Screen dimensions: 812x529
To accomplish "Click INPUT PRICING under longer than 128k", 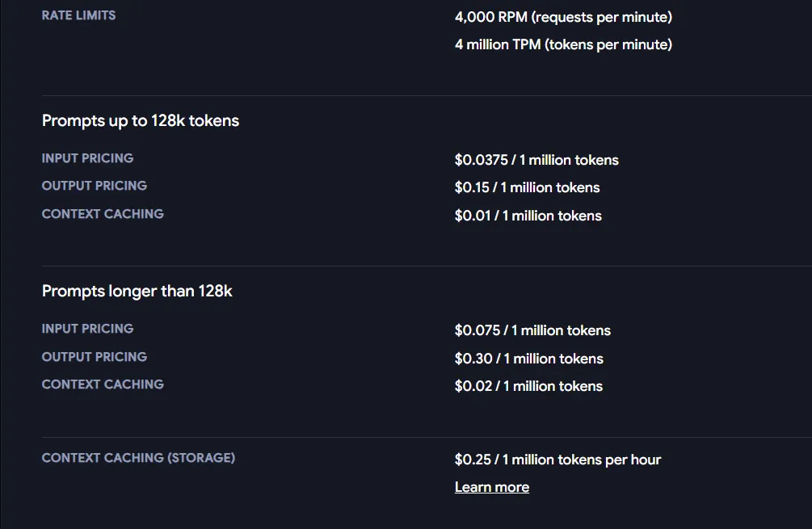I will tap(87, 329).
